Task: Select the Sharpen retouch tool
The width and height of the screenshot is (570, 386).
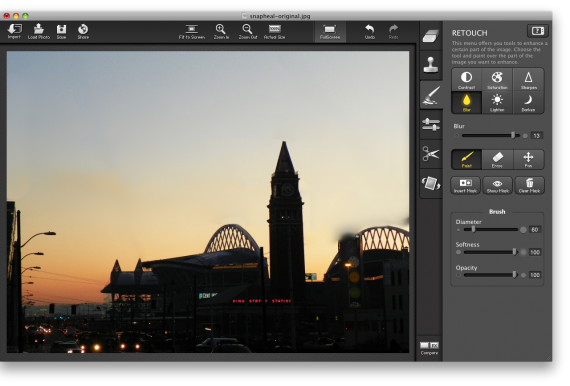Action: tap(528, 80)
